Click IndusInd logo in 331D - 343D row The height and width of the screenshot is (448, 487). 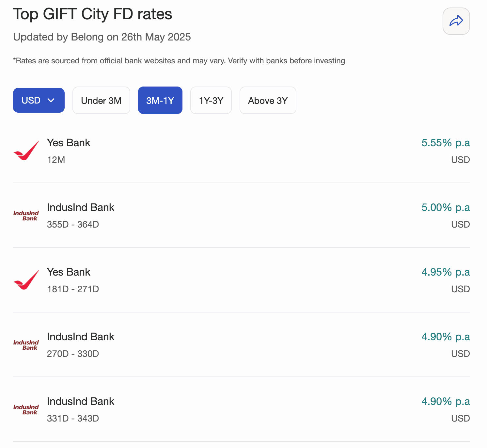click(x=26, y=409)
